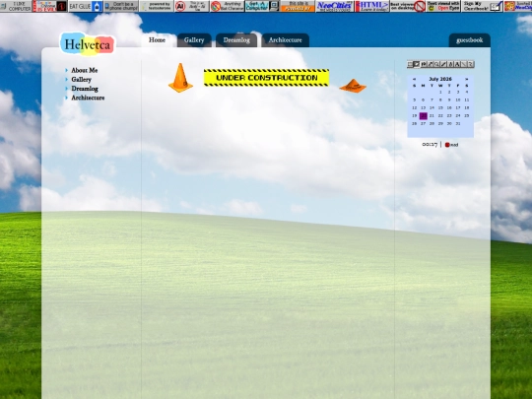Open the Home tab
This screenshot has width=532, height=399.
[157, 40]
